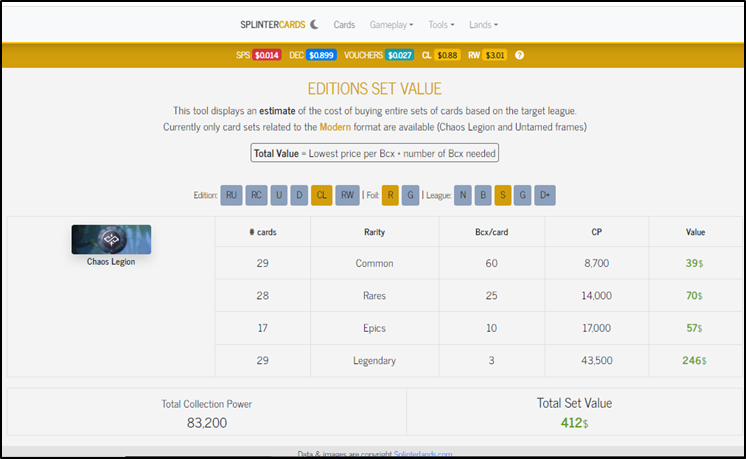Image resolution: width=746 pixels, height=459 pixels.
Task: Click the Rares card count '28'
Action: 263,295
